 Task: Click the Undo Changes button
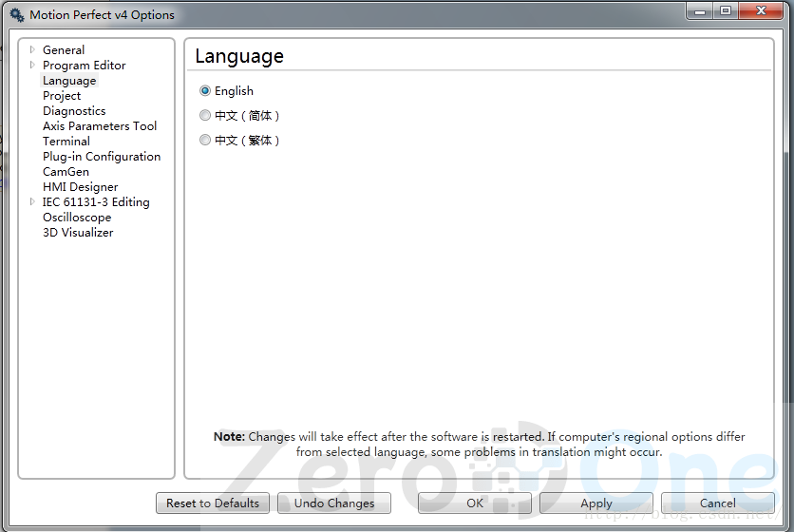click(x=334, y=503)
